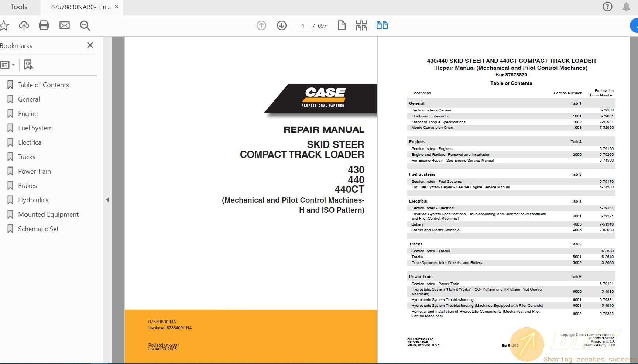Open the bookmark options dropdown arrow
This screenshot has height=364, width=638.
(13, 64)
